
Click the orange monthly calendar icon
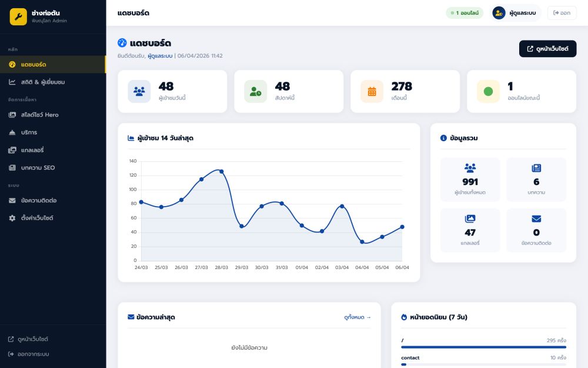tap(372, 91)
